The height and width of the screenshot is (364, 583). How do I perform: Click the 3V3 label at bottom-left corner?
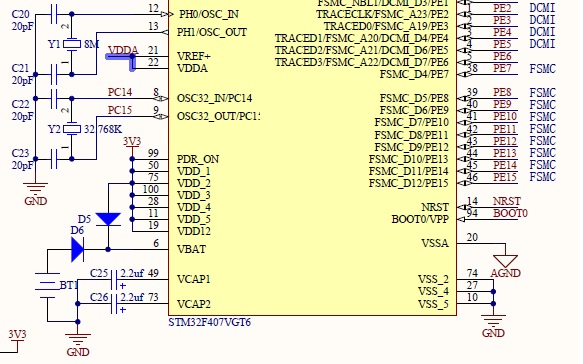click(x=17, y=335)
